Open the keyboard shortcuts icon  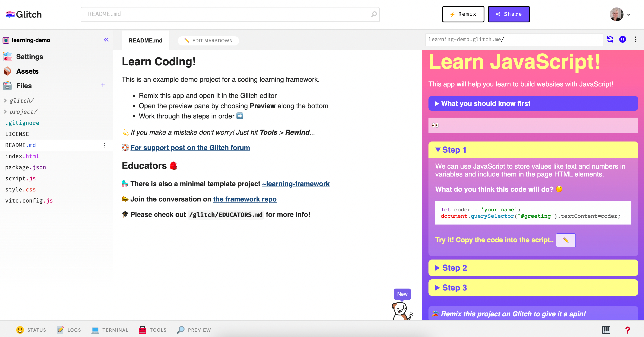pos(606,330)
